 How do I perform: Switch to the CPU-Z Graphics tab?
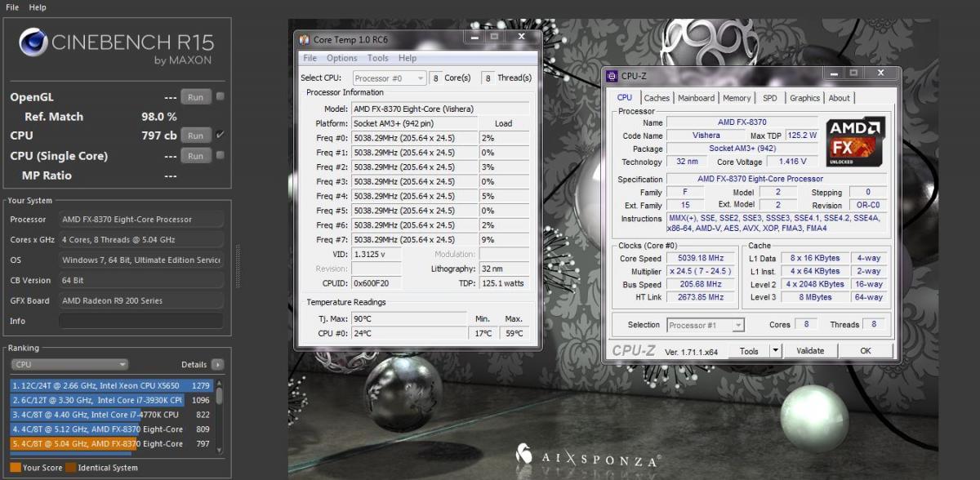click(x=804, y=98)
